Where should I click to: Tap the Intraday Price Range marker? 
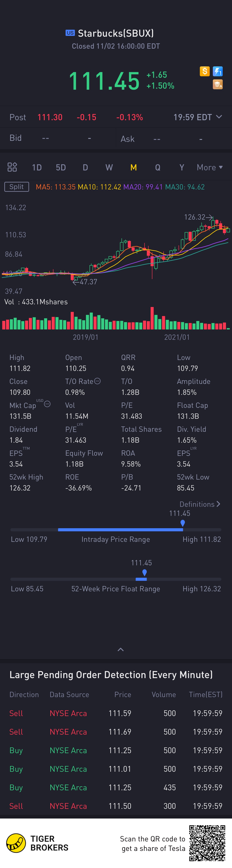coord(183,523)
